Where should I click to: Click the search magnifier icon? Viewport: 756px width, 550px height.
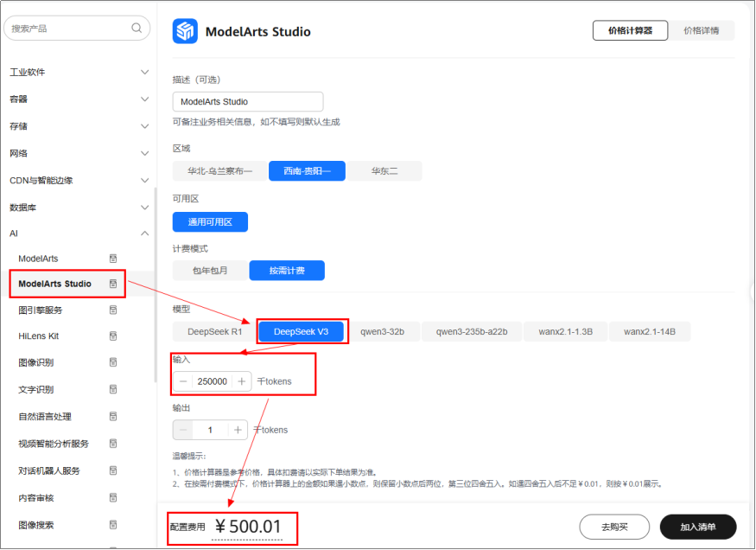click(x=137, y=28)
